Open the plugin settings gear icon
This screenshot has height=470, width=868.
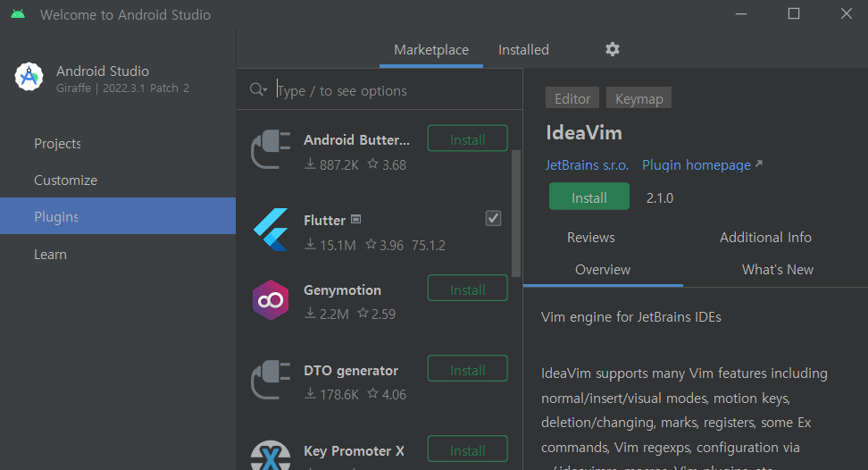[613, 49]
